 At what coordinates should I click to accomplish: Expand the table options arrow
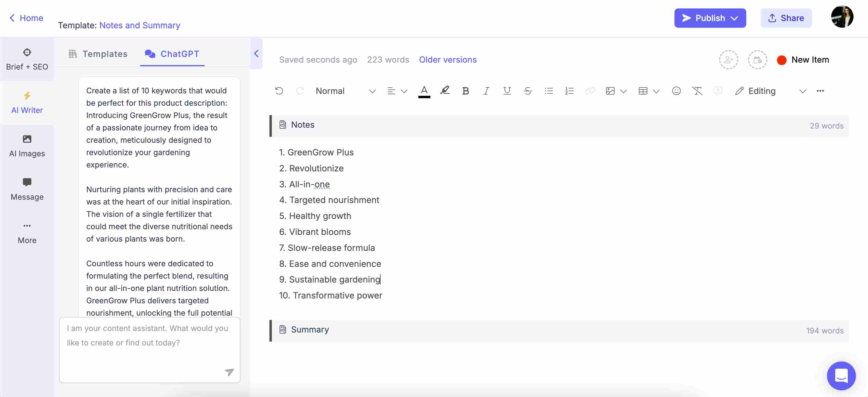[x=656, y=91]
